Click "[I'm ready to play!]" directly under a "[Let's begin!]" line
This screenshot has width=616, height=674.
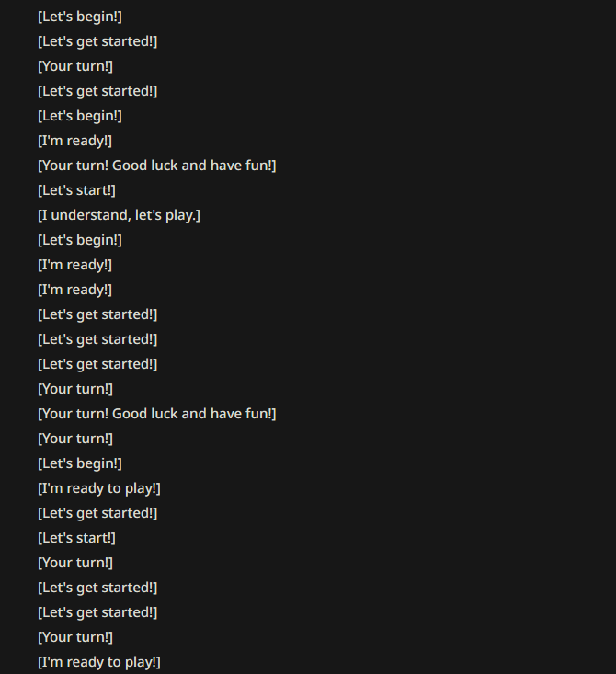pyautogui.click(x=99, y=488)
